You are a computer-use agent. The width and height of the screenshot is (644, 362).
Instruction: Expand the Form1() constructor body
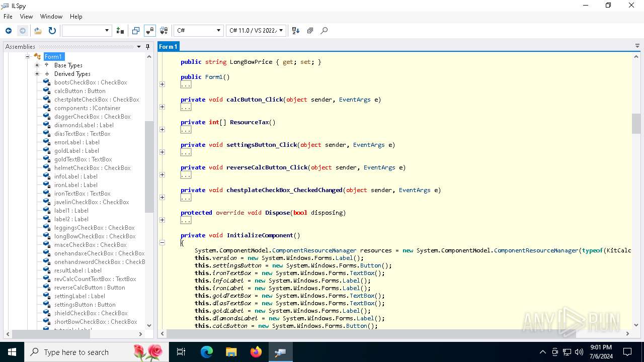pyautogui.click(x=162, y=84)
